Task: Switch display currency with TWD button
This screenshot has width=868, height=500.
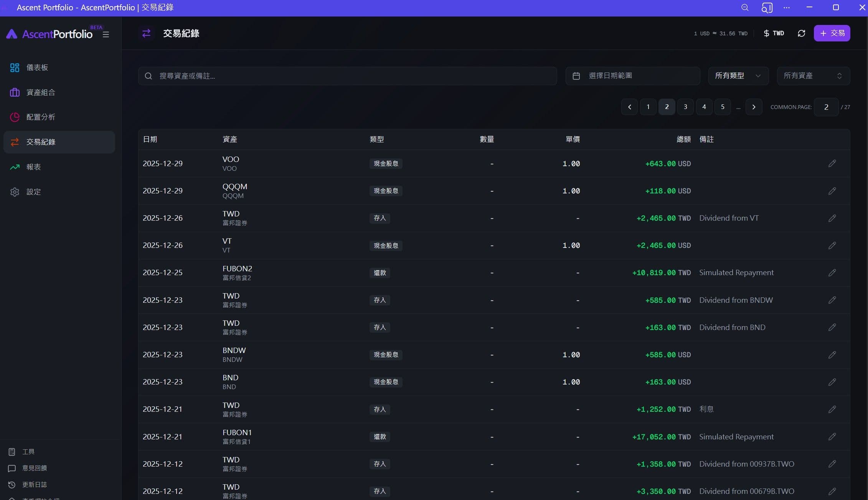Action: [x=774, y=33]
